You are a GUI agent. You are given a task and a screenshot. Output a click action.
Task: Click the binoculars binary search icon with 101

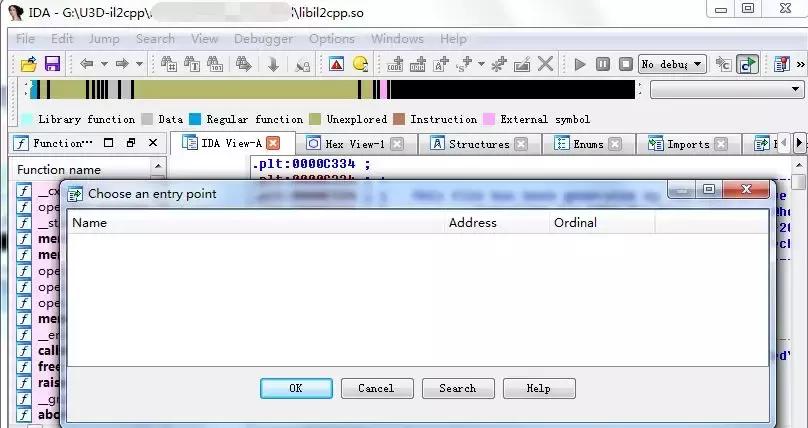tap(215, 64)
